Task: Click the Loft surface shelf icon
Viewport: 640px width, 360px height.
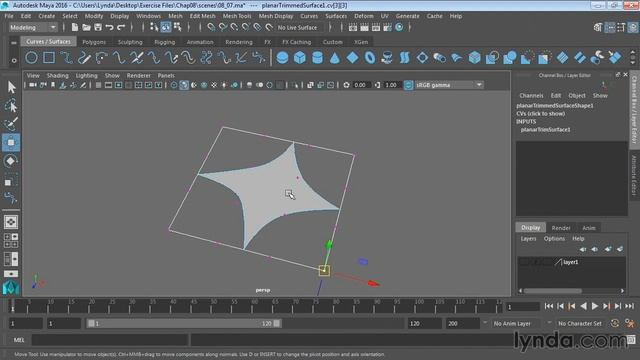Action: point(404,58)
